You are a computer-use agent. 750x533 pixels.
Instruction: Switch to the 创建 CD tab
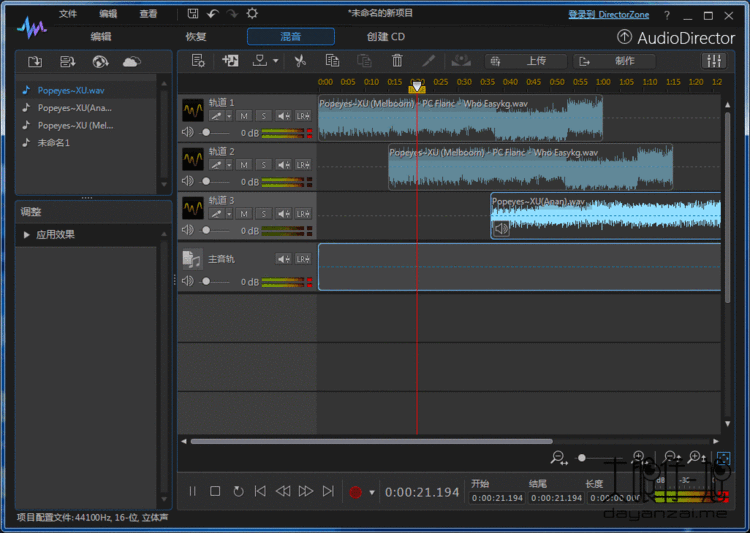(x=386, y=37)
